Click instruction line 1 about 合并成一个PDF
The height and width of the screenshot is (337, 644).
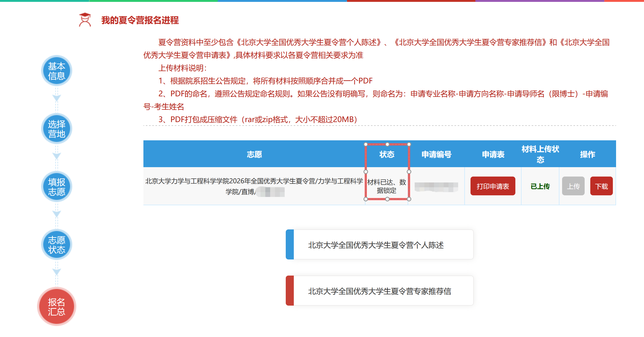[x=265, y=81]
